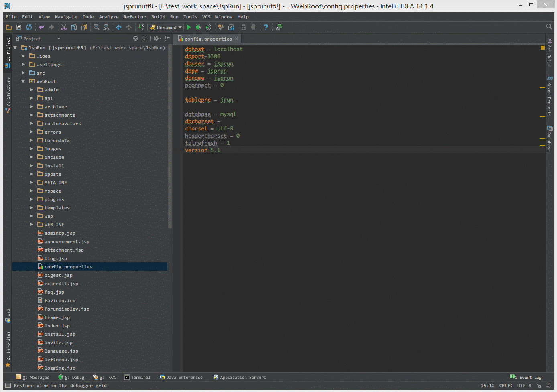Click the Save All toolbar icon
The image size is (557, 392).
tap(18, 27)
